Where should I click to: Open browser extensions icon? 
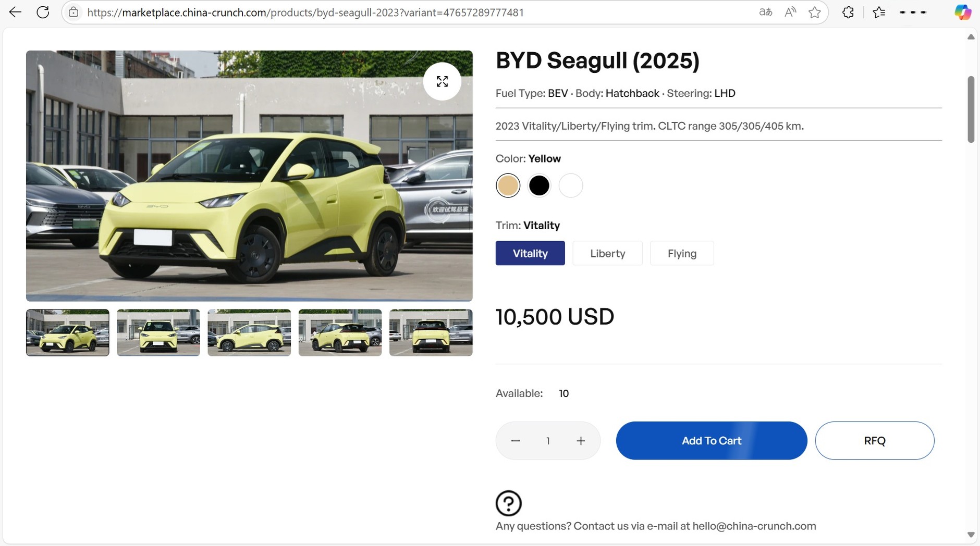(848, 11)
